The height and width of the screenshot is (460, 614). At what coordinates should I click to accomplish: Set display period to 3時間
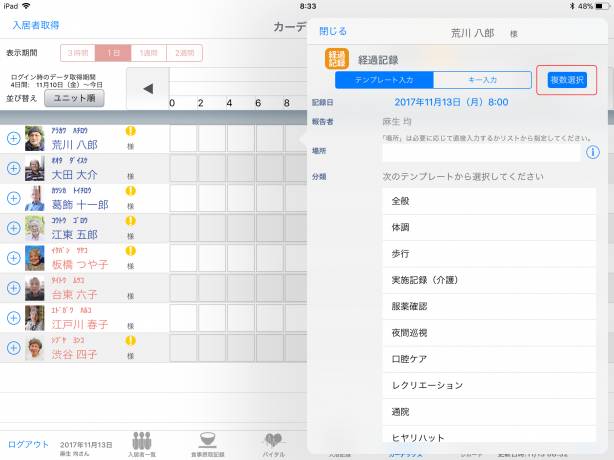78,53
